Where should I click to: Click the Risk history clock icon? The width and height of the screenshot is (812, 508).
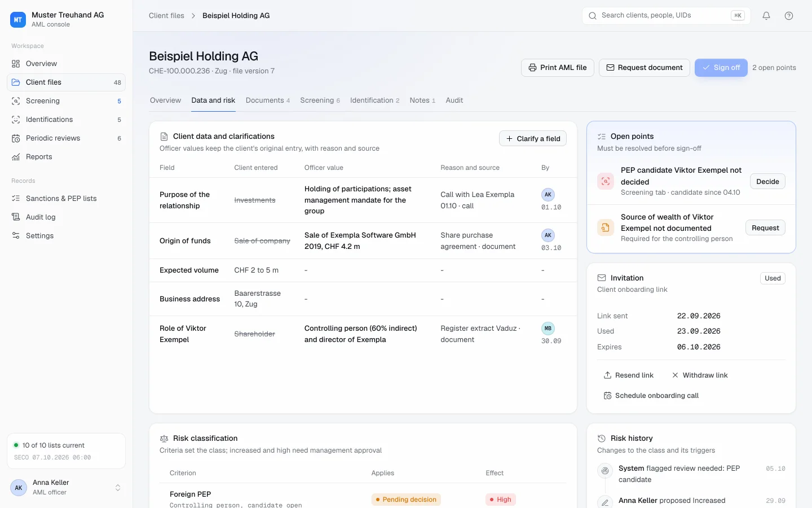(602, 438)
